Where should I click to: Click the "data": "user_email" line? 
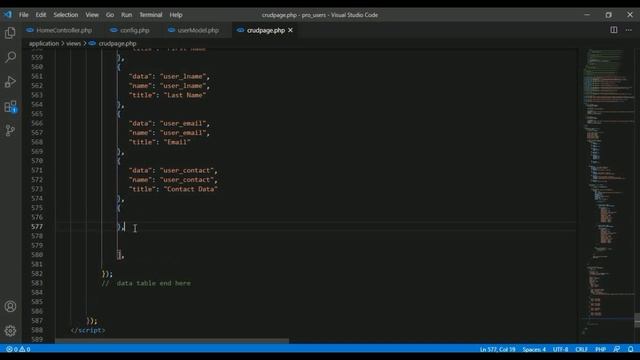169,123
